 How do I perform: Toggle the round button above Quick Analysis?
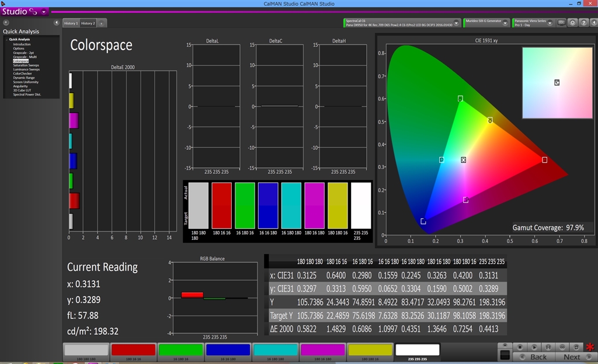(6, 23)
